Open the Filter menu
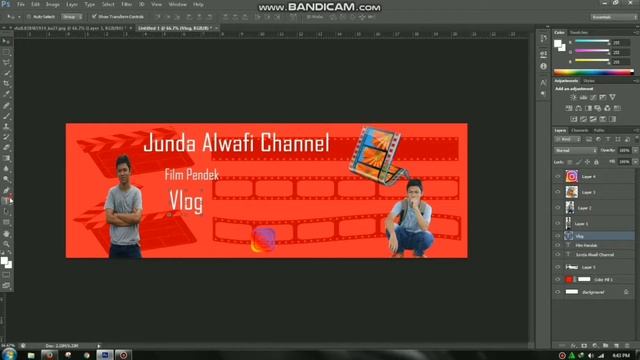640x360 pixels. (127, 4)
